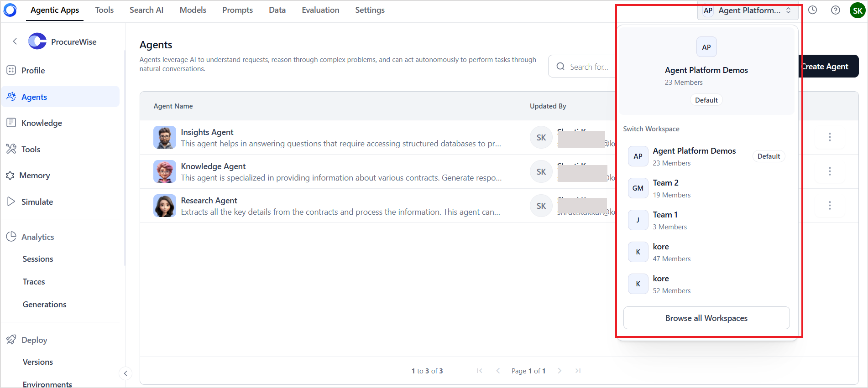This screenshot has width=868, height=388.
Task: Click the platform logo in top-left corner
Action: (10, 10)
